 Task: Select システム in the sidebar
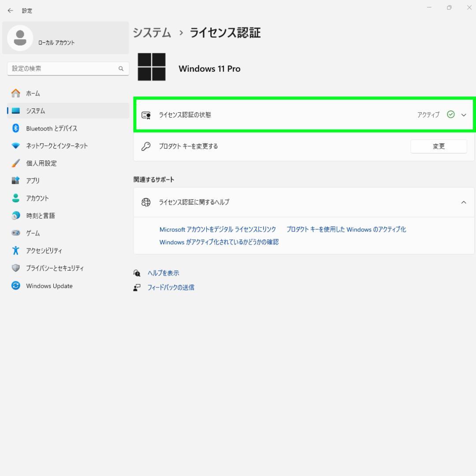pos(68,111)
